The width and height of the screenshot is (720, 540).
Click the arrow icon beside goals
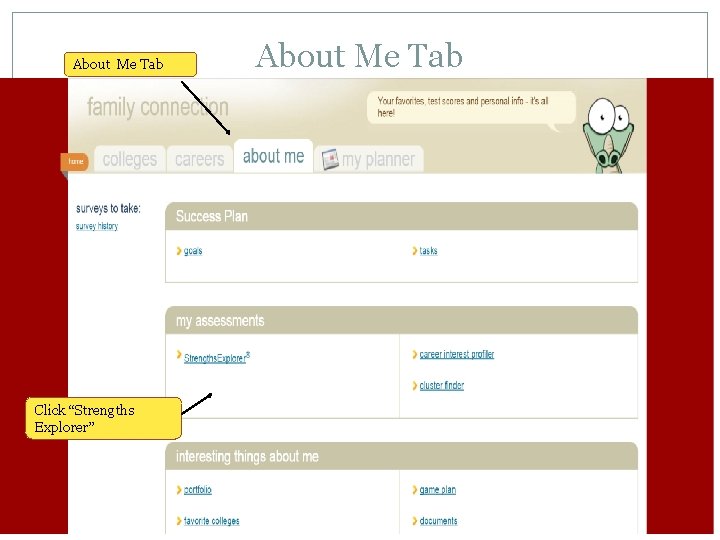[x=179, y=251]
